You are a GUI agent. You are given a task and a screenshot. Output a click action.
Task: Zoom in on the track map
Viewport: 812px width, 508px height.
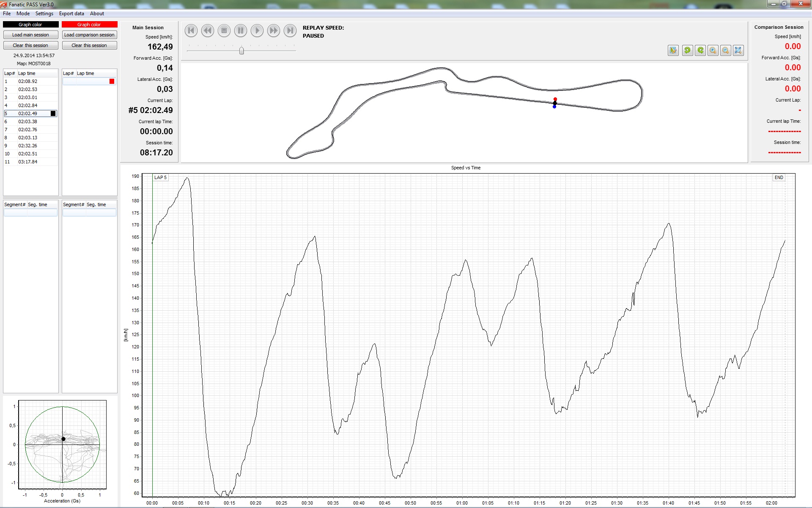[713, 50]
